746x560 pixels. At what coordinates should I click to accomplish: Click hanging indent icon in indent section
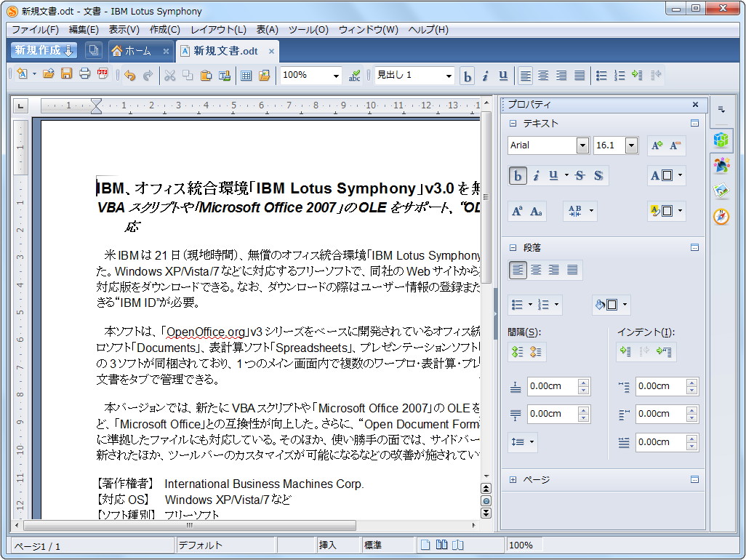pos(664,351)
